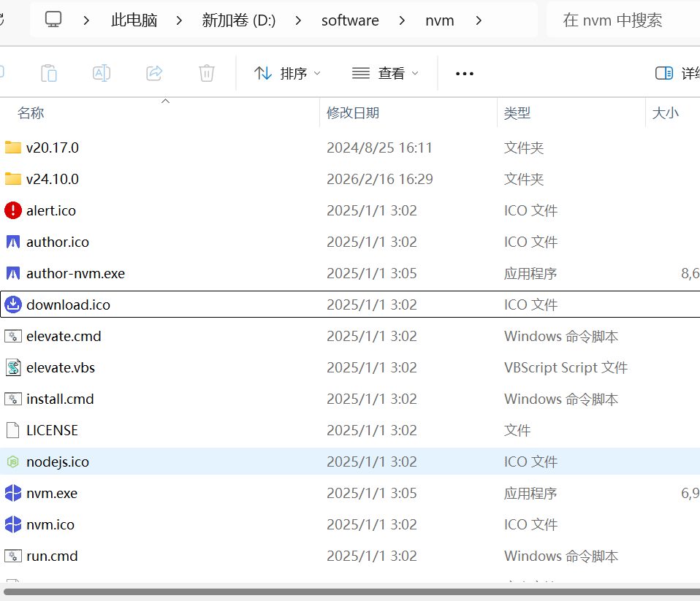Open the sort (排序) dropdown
The width and height of the screenshot is (700, 601).
tap(287, 73)
